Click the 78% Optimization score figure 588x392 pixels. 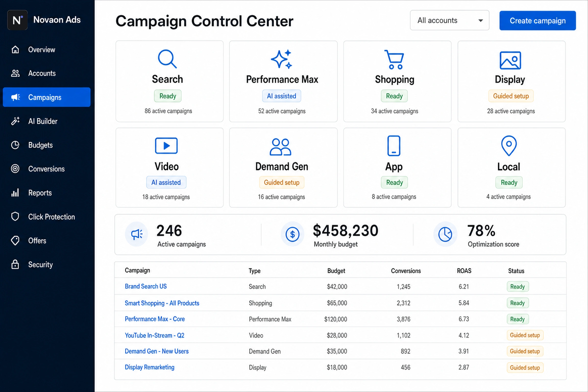481,230
